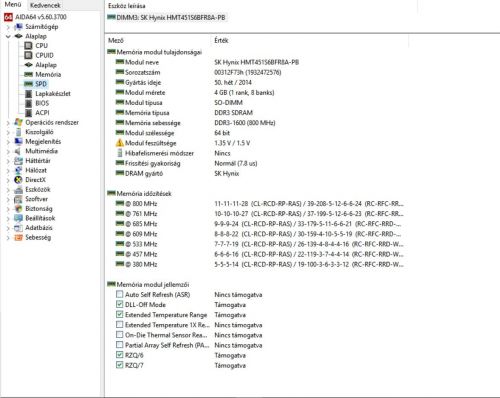The width and height of the screenshot is (500, 398).
Task: Select the CPUID chip icon
Action: [29, 55]
